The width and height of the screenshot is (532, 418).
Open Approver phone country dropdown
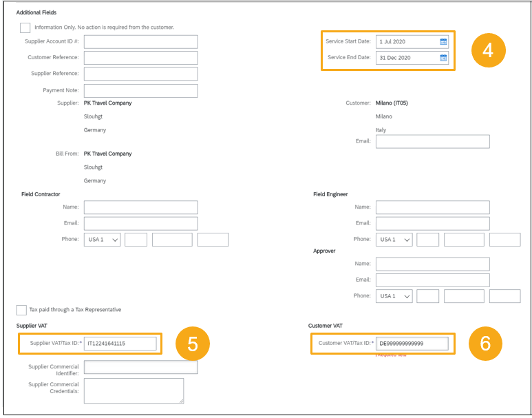tap(394, 296)
